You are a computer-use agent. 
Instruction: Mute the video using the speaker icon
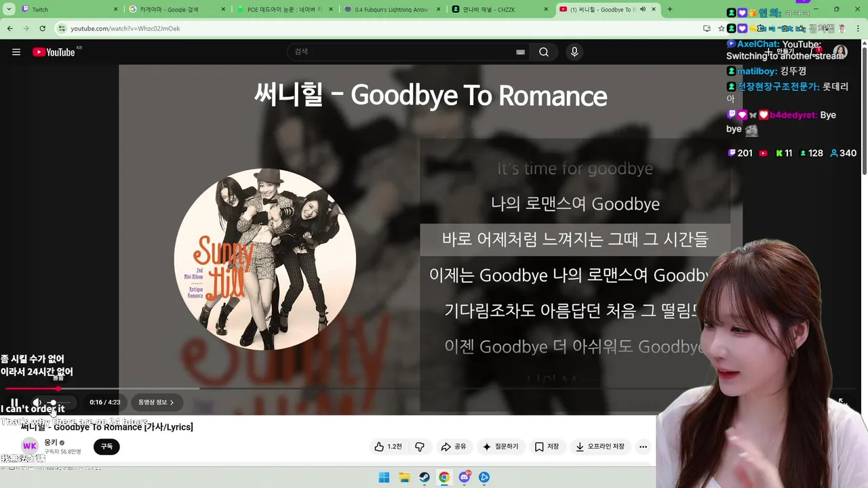(x=37, y=403)
